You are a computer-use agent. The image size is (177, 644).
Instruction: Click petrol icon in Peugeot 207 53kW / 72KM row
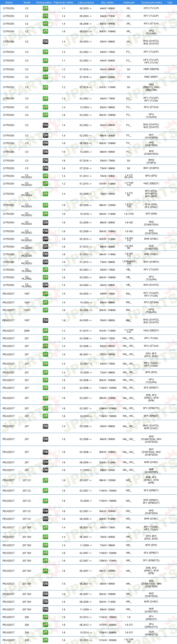pyautogui.click(x=45, y=338)
